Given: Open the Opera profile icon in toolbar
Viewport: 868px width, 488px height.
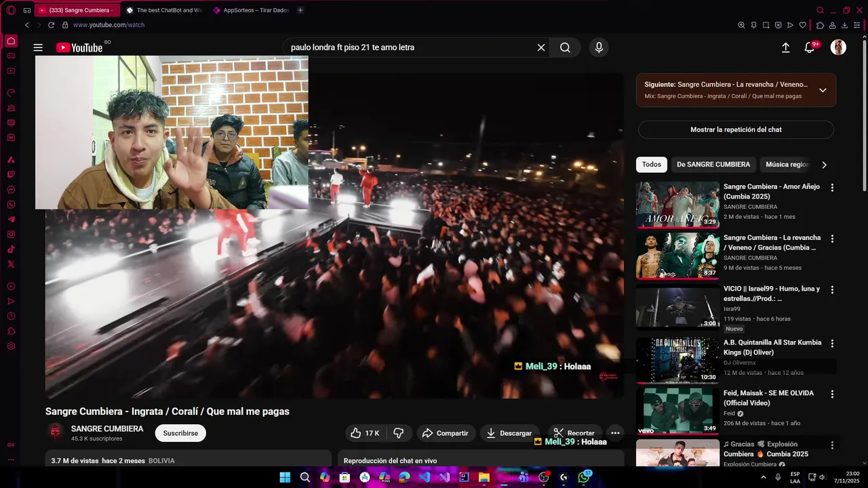Looking at the screenshot, I should click(x=833, y=25).
